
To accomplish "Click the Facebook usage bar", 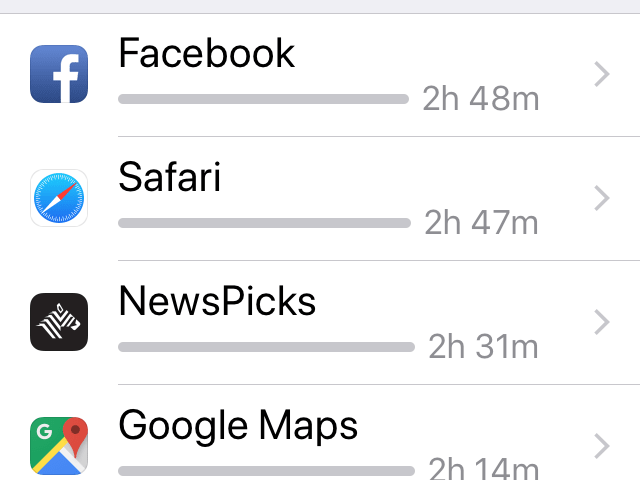I will click(x=263, y=99).
